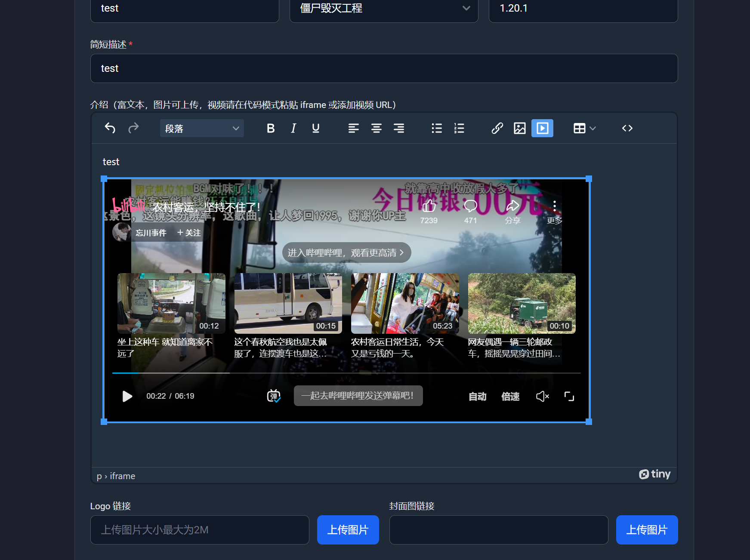The width and height of the screenshot is (750, 560).
Task: Open the insert image dialog
Action: coord(520,128)
